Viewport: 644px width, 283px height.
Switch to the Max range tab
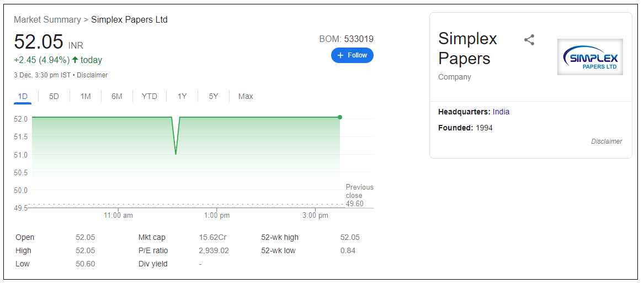coord(246,96)
